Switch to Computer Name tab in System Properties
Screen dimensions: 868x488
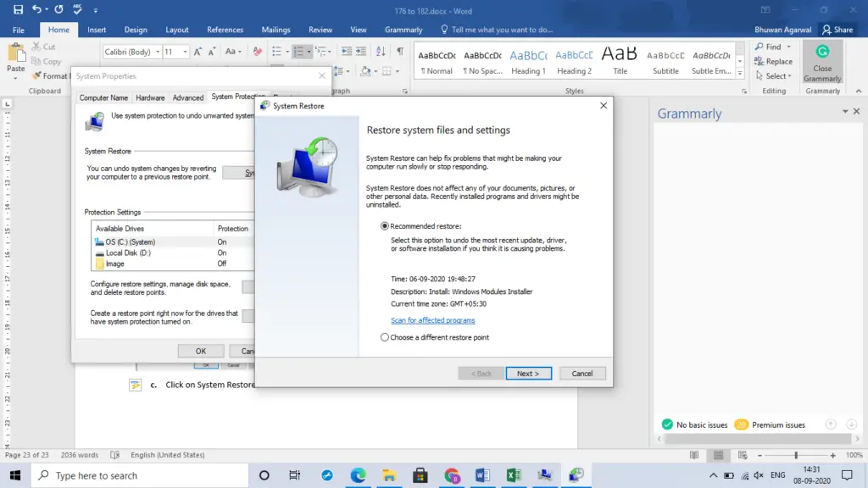tap(103, 98)
